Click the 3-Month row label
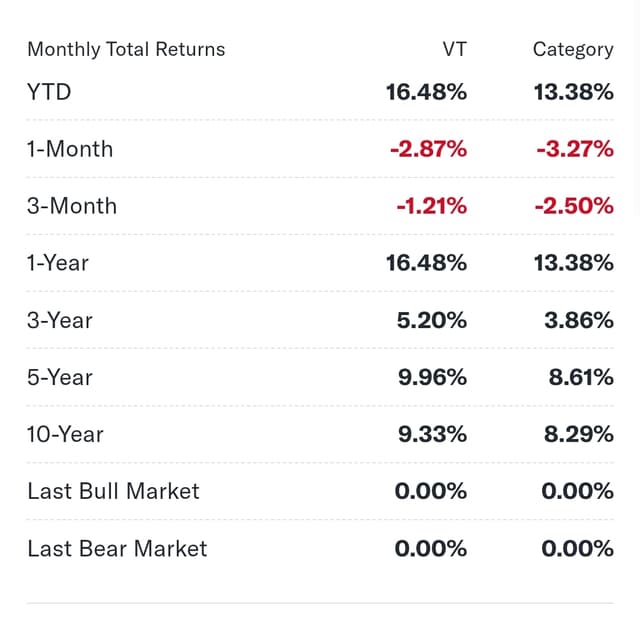Screen dimensions: 640x620 tap(72, 206)
